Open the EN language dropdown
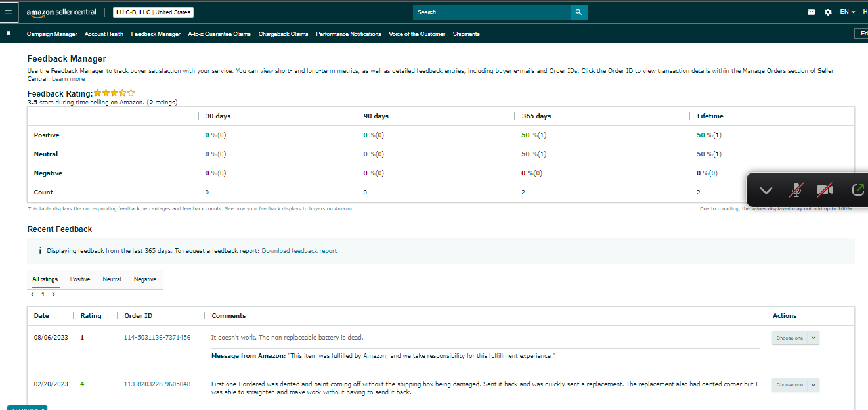The width and height of the screenshot is (868, 410). point(848,12)
